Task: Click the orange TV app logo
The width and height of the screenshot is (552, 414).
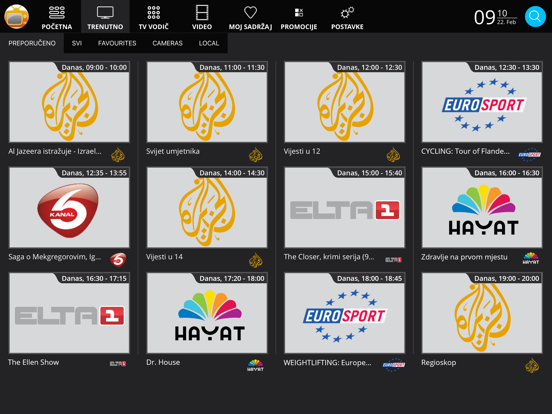Action: click(17, 17)
